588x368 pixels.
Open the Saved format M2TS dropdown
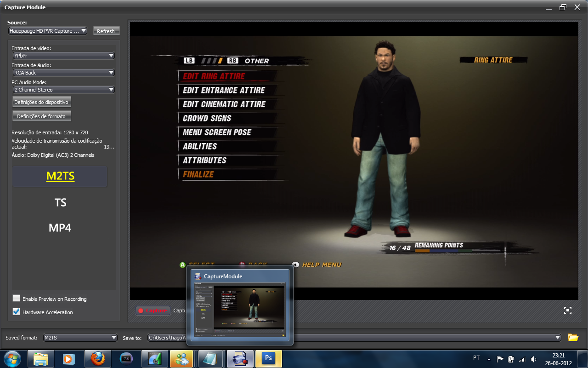[80, 338]
